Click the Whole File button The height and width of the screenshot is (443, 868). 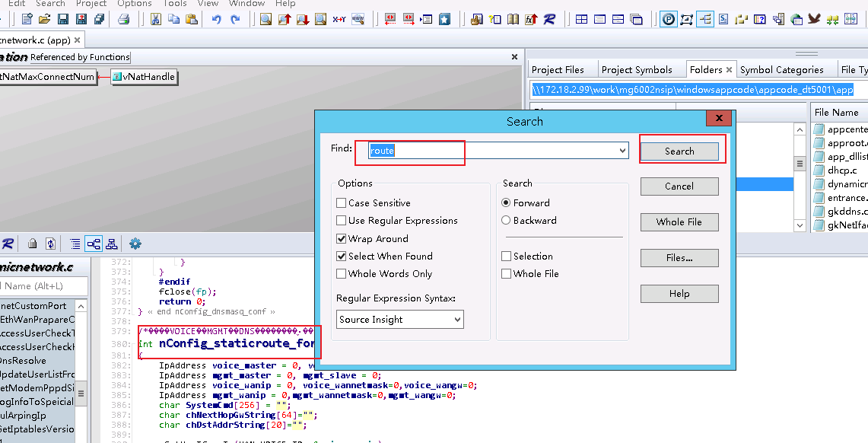(x=679, y=222)
